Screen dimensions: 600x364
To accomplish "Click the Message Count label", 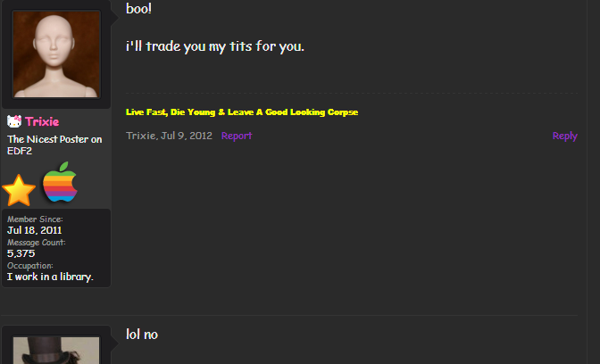I will point(37,243).
